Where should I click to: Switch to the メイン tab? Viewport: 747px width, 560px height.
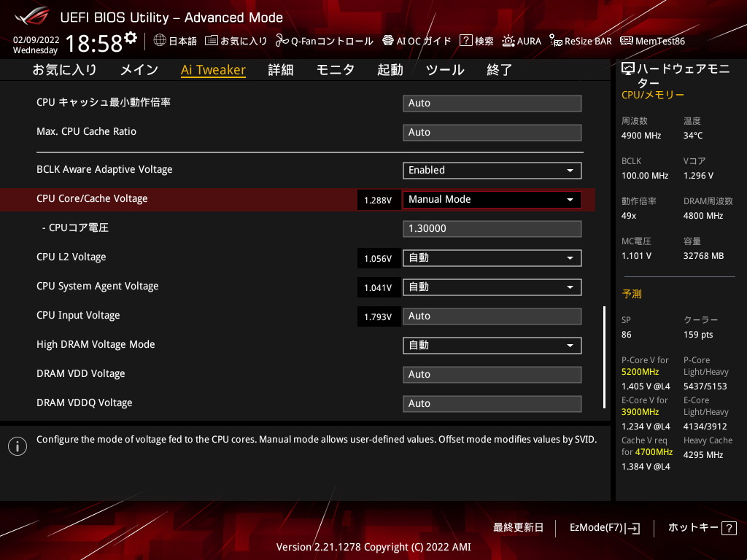139,70
